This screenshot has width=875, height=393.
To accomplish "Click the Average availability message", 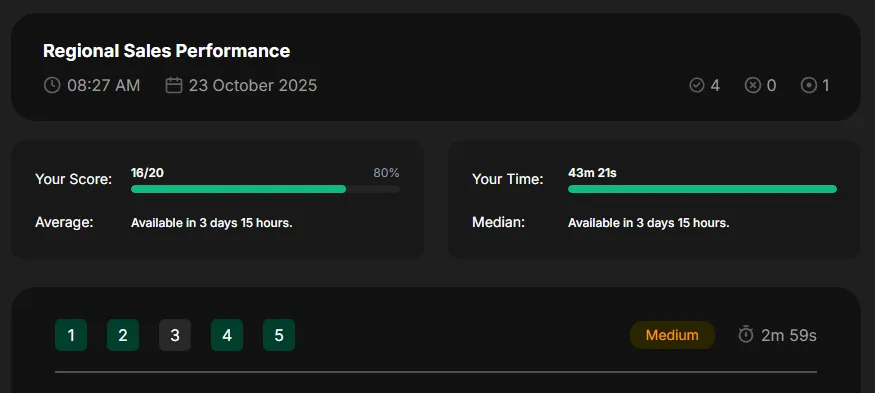I will pos(211,223).
